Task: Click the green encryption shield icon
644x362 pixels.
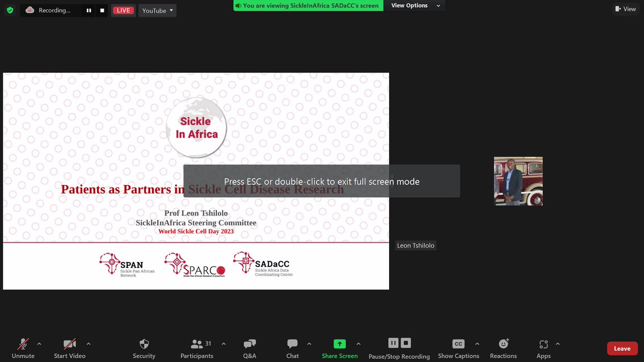Action: pyautogui.click(x=10, y=10)
